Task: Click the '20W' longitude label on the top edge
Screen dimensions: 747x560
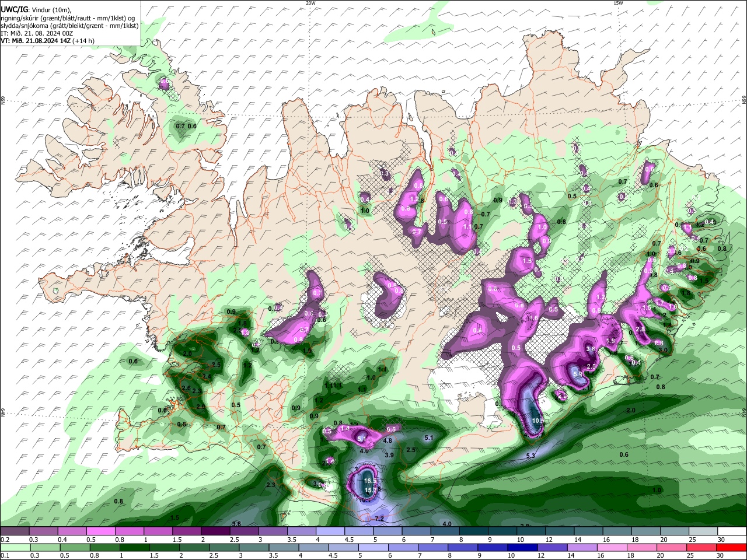Action: pos(310,3)
